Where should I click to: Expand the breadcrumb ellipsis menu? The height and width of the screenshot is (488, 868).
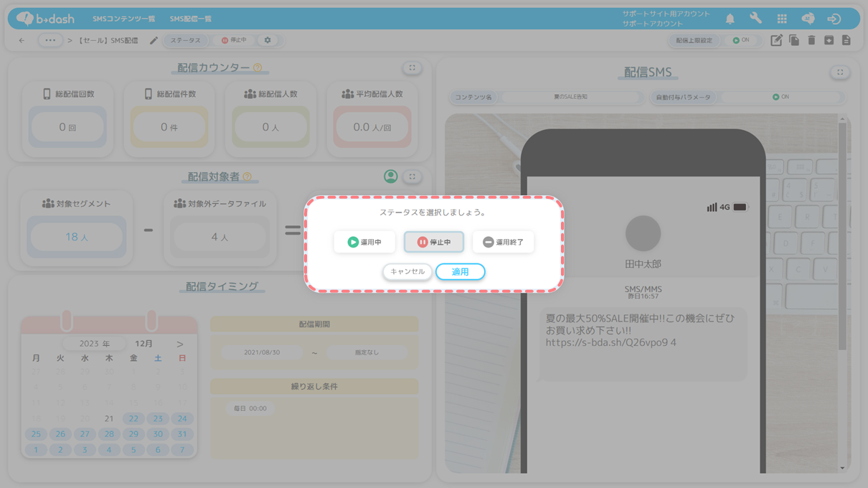click(49, 40)
